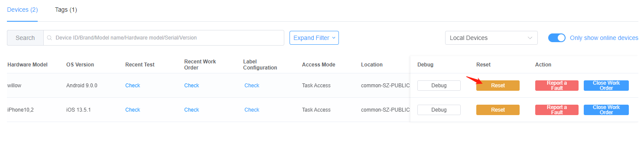The height and width of the screenshot is (162, 644).
Task: Expand the Expand Filter options
Action: (314, 38)
